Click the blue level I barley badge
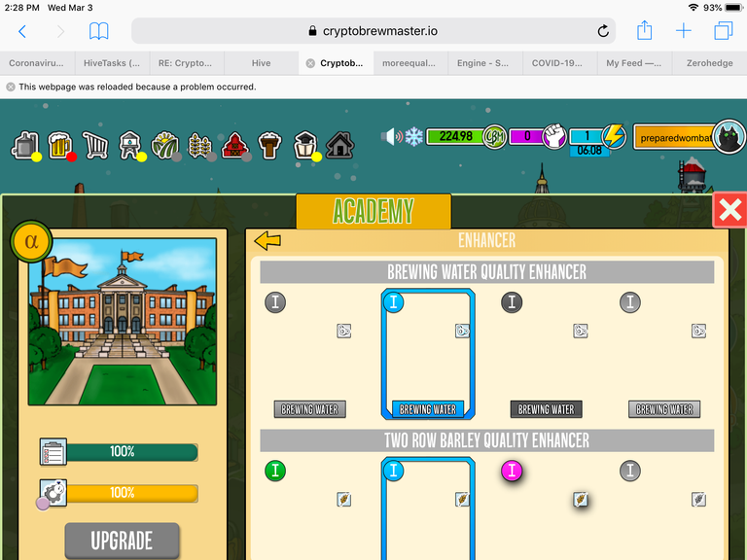This screenshot has height=560, width=747. 394,471
